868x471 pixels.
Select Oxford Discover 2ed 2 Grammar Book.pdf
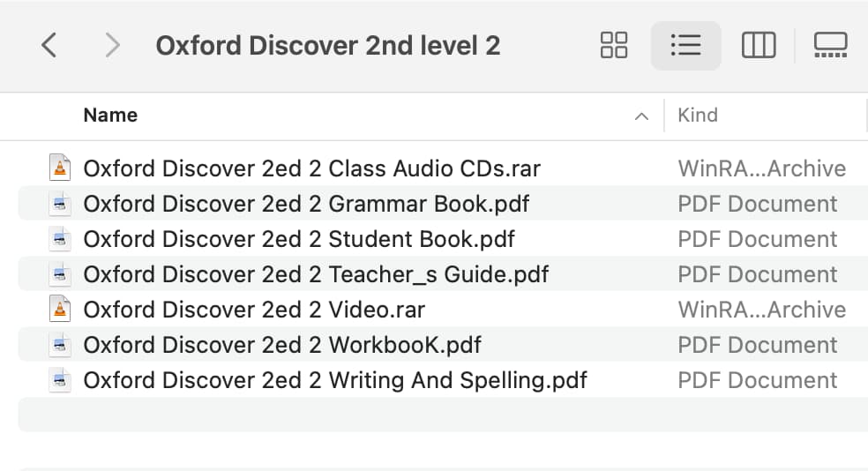pos(306,204)
